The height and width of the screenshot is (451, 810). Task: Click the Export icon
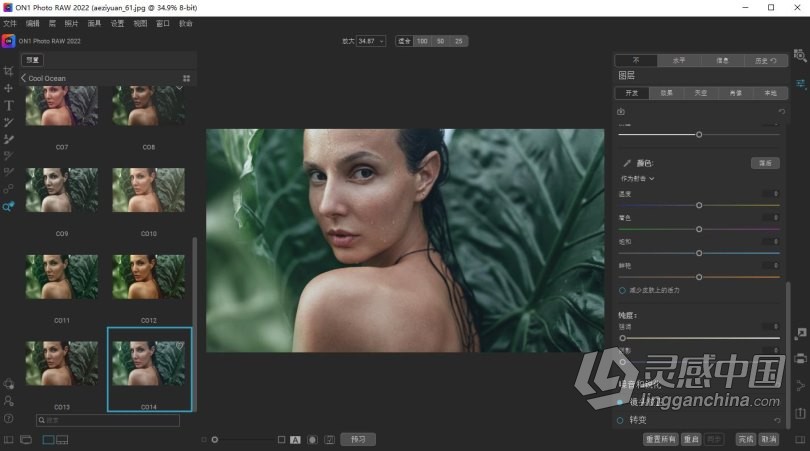(x=800, y=413)
